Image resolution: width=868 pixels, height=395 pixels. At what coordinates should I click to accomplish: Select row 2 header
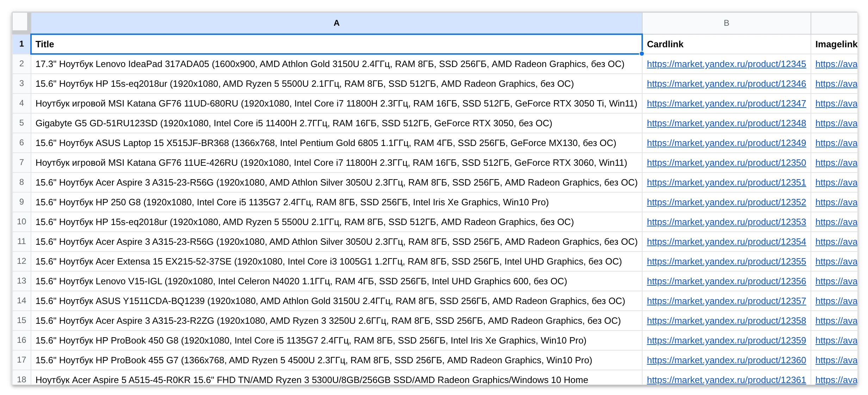point(21,64)
